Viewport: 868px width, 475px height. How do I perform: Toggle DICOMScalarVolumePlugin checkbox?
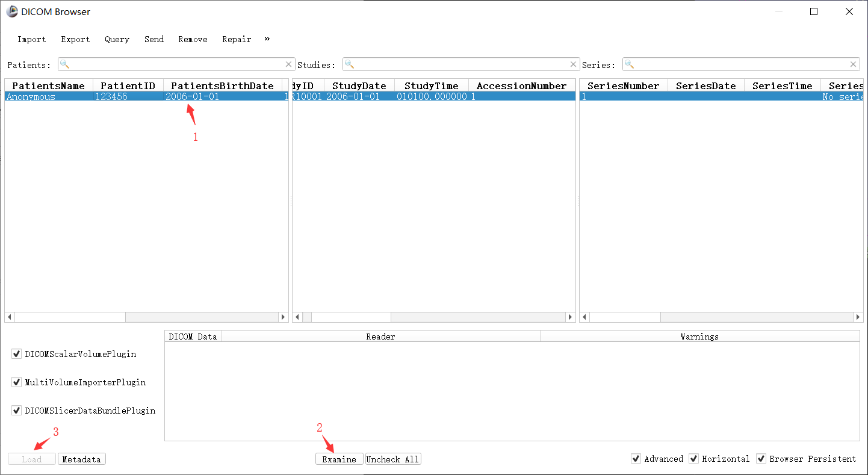tap(17, 354)
